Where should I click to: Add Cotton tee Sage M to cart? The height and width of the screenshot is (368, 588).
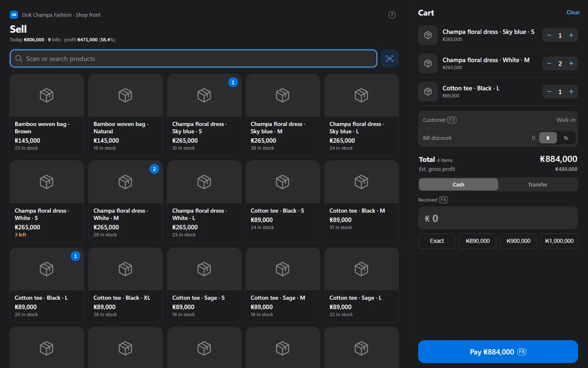coord(283,285)
